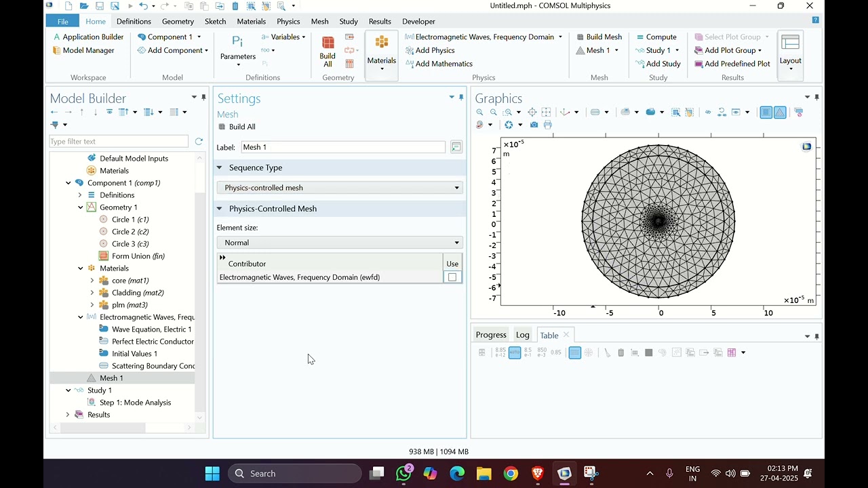The height and width of the screenshot is (488, 868).
Task: Collapse the Sequence Type section
Action: coord(219,167)
